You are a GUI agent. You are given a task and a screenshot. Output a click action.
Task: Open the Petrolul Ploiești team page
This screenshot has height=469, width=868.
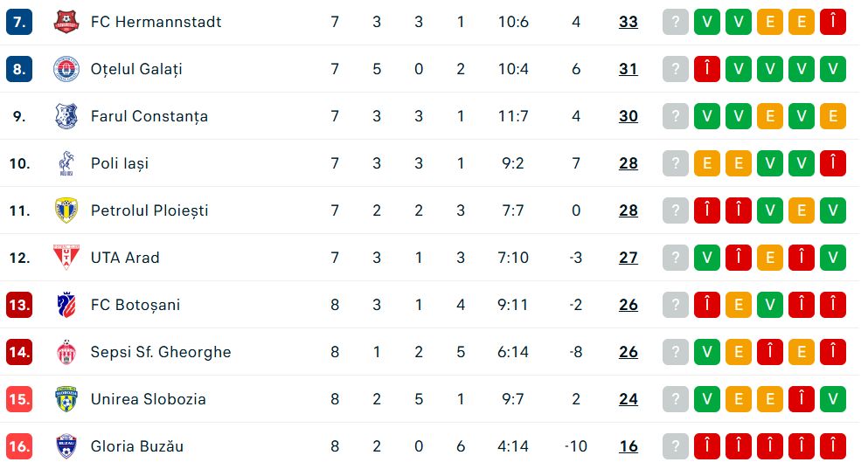click(x=149, y=210)
